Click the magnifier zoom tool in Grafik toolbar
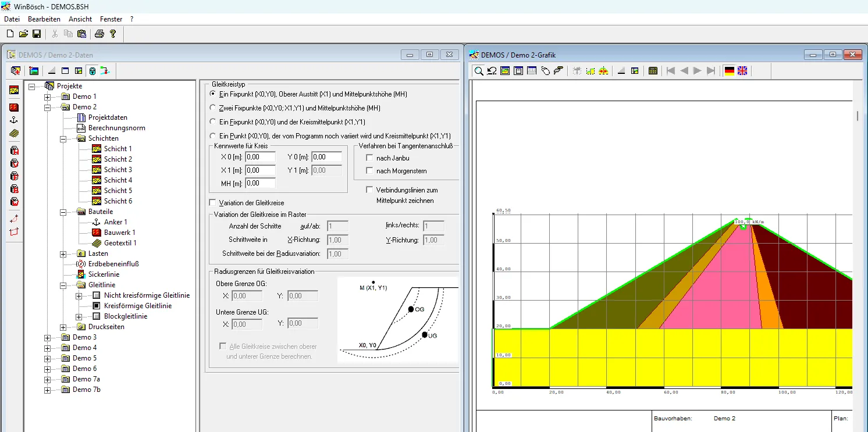The width and height of the screenshot is (868, 432). coord(479,71)
